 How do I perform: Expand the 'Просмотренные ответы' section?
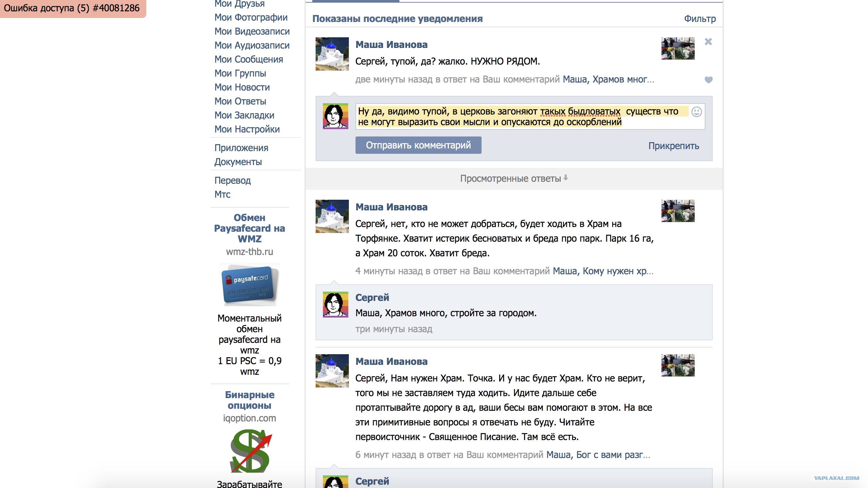(x=514, y=178)
